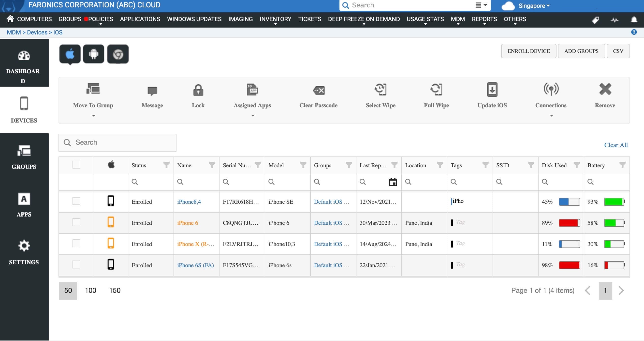This screenshot has height=341, width=644.
Task: Open the Dashboard sidebar section
Action: coord(24,63)
